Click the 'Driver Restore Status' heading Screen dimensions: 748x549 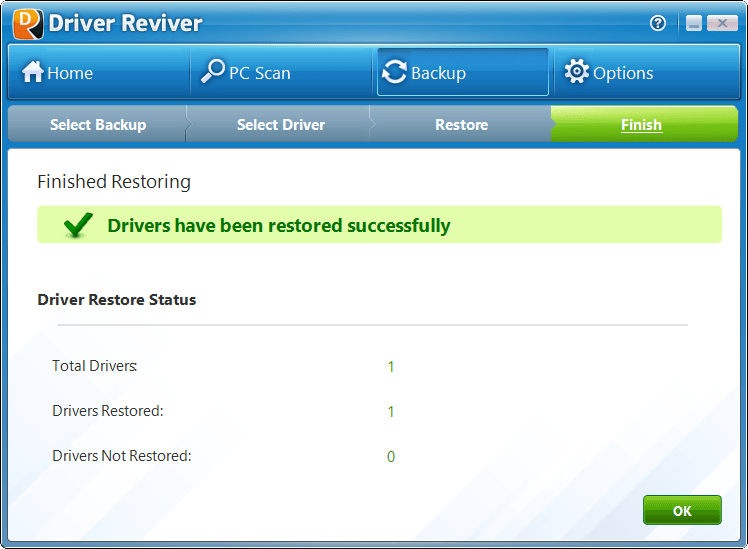(117, 300)
